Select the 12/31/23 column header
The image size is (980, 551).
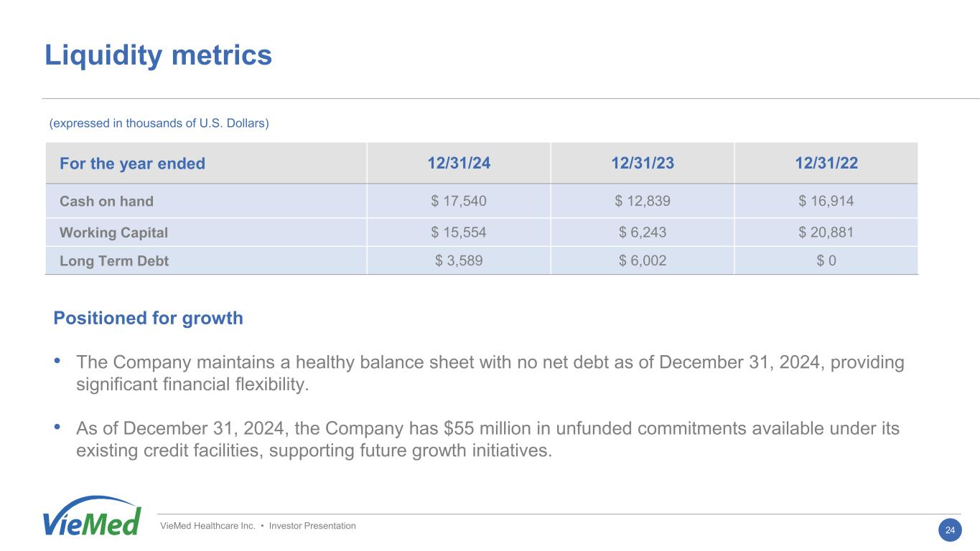[643, 164]
